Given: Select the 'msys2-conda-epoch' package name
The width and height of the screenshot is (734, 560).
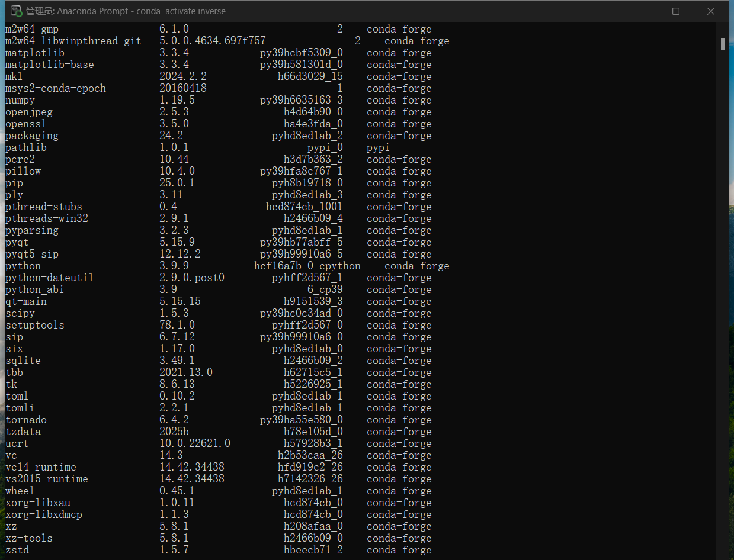Looking at the screenshot, I should pos(56,88).
